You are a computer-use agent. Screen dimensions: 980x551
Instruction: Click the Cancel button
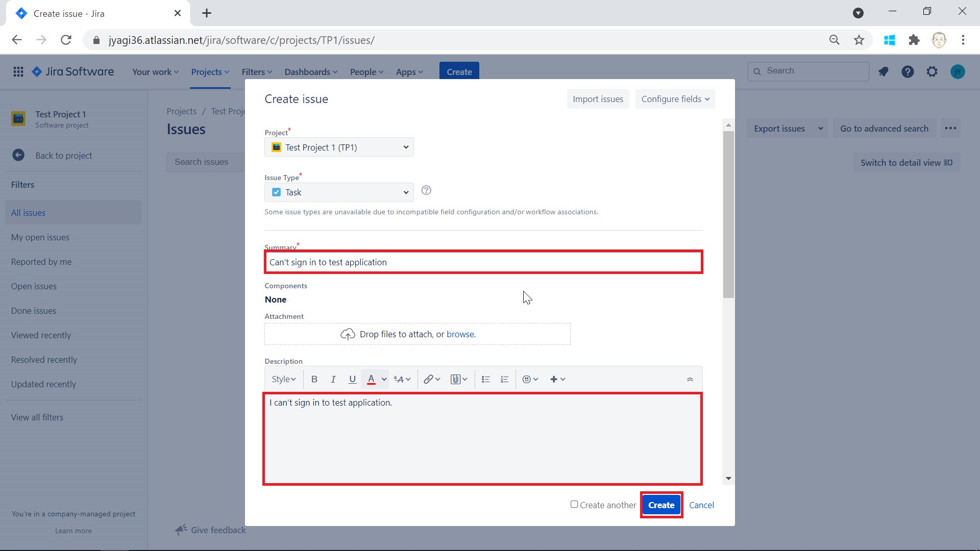tap(701, 505)
